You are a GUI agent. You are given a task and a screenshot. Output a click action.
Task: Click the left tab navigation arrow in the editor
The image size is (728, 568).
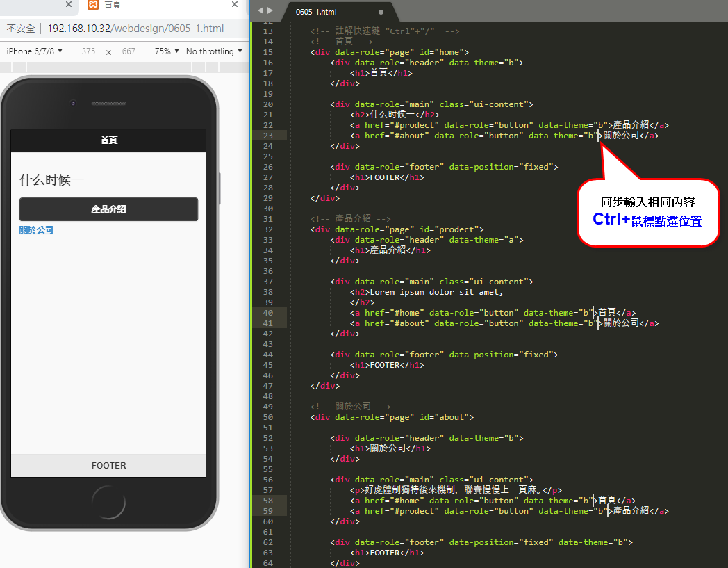(x=260, y=11)
